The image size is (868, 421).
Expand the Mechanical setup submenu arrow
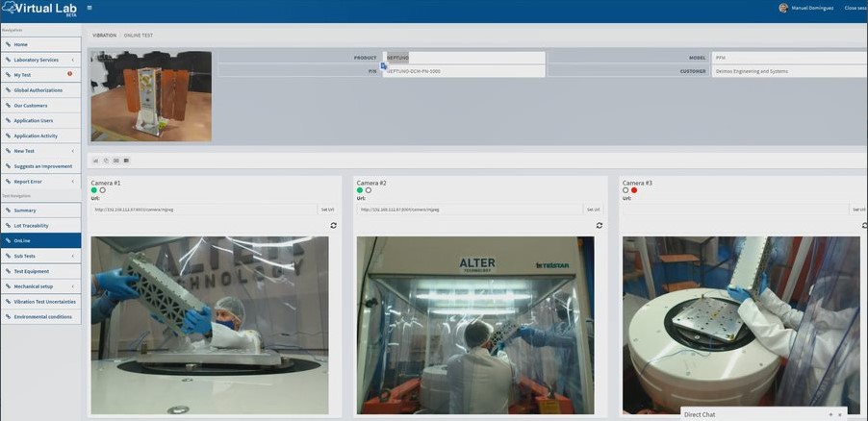point(72,286)
